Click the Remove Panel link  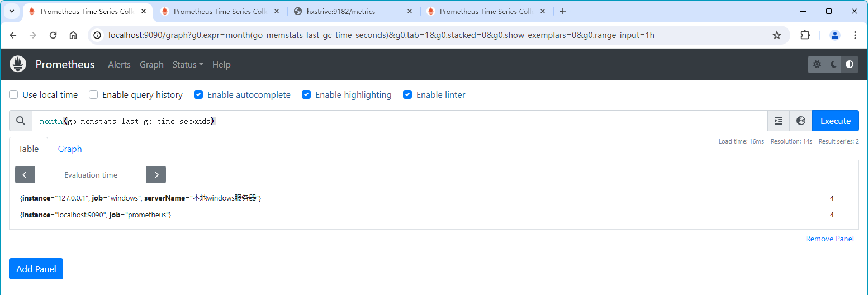[829, 239]
